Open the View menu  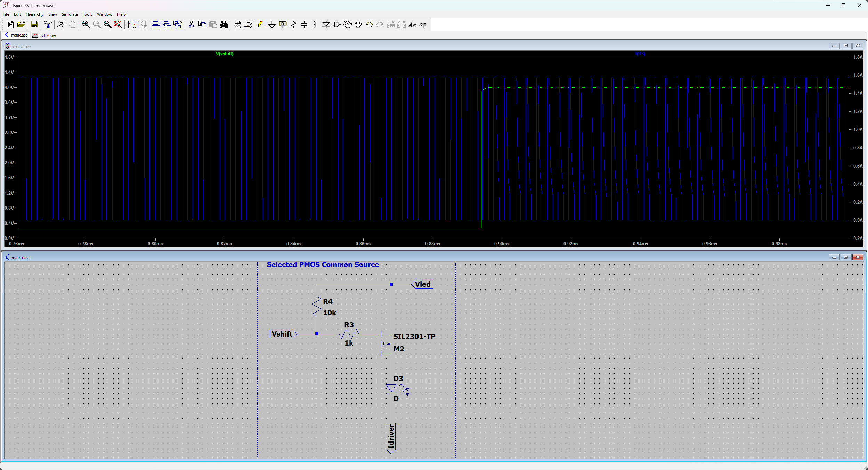click(52, 14)
